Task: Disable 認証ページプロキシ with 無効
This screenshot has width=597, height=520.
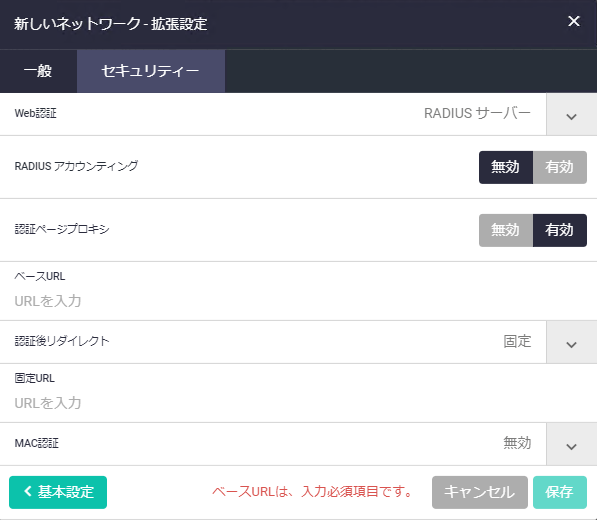Action: pos(506,230)
